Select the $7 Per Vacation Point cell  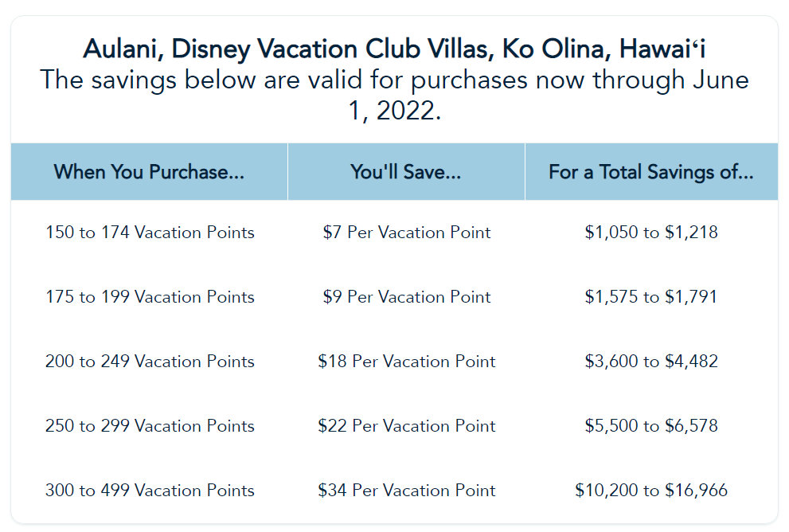(x=406, y=233)
